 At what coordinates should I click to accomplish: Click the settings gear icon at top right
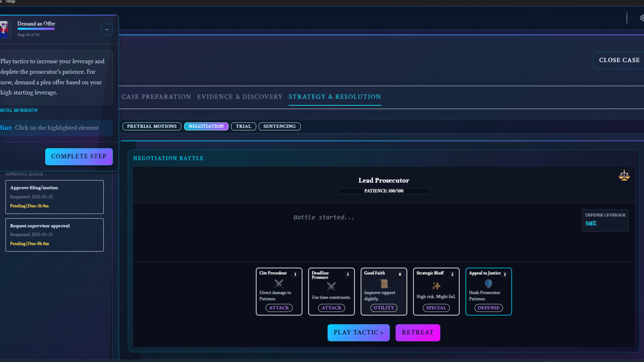point(642,18)
